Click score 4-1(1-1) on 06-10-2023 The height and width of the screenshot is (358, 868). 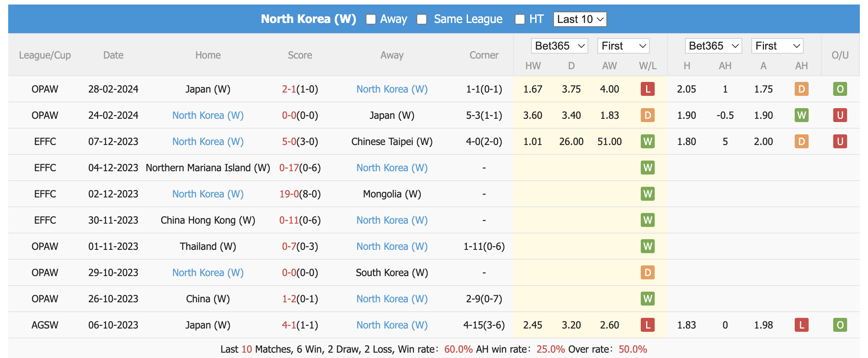click(300, 325)
